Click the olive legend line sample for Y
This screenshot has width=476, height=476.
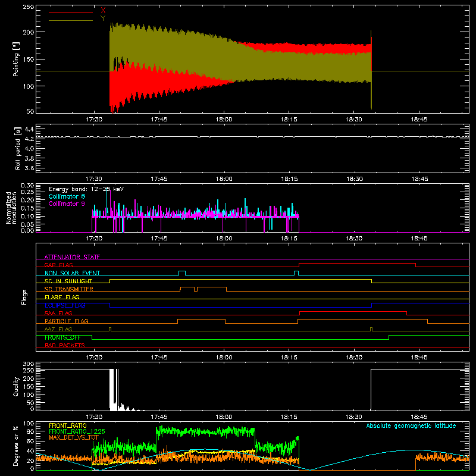pos(71,21)
